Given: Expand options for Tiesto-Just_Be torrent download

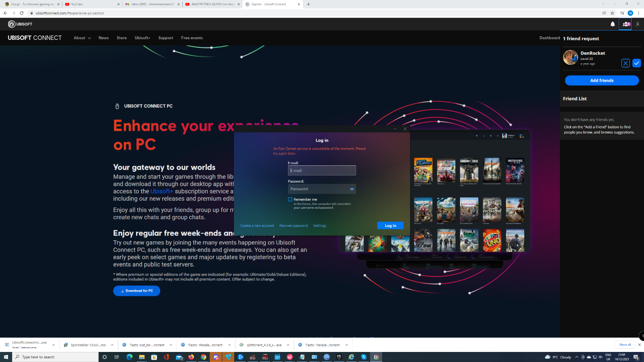Looking at the screenshot, I should pos(171,345).
